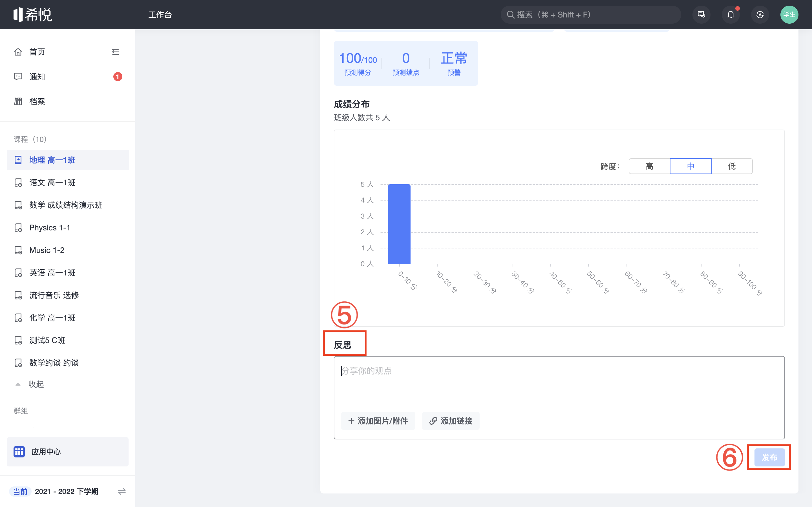Screen dimensions: 812x507
Task: Open the notification bell icon
Action: [x=731, y=15]
